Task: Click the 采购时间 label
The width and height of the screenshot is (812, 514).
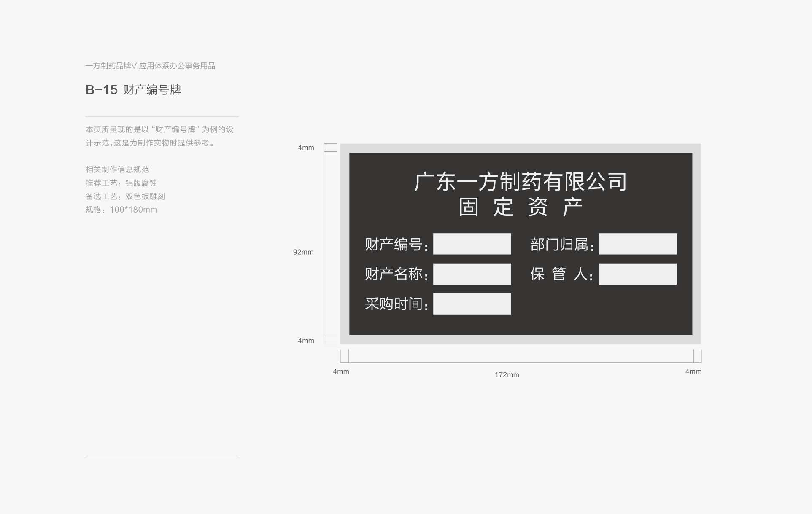Action: click(x=397, y=304)
